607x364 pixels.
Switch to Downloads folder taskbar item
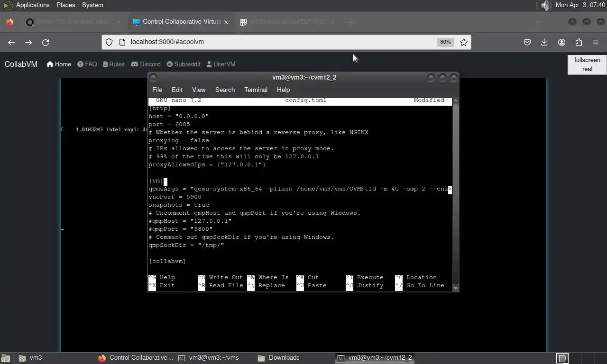(x=279, y=358)
